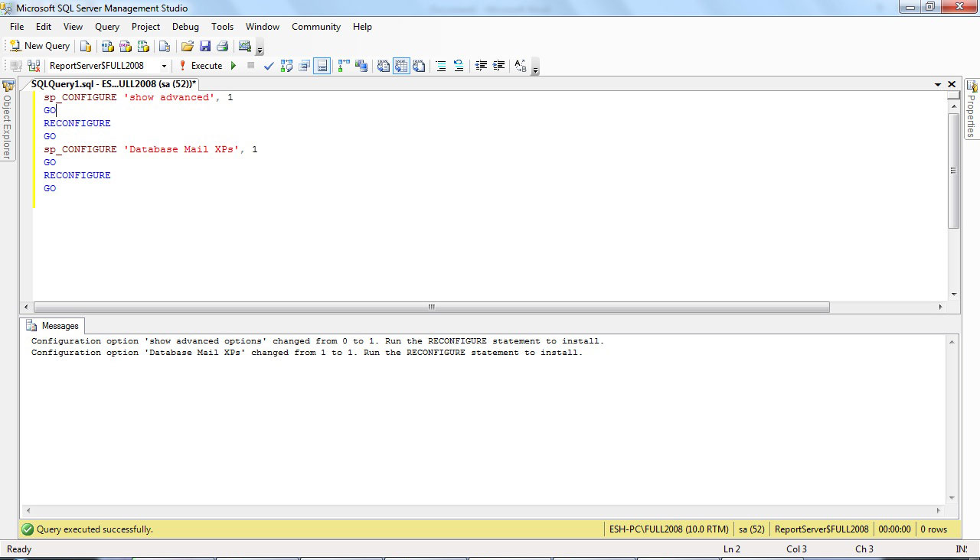Viewport: 980px width, 560px height.
Task: Click the New Query button
Action: pos(40,46)
